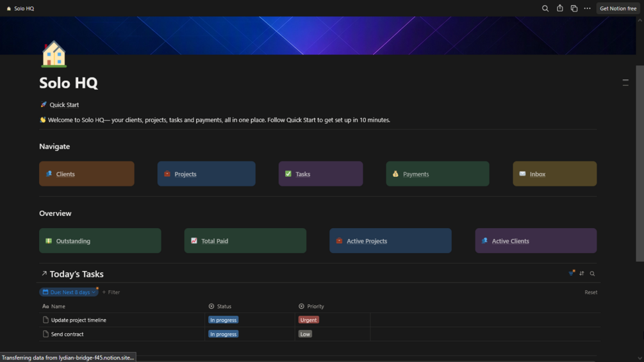644x362 pixels.
Task: Open the Send contract task
Action: [x=67, y=334]
